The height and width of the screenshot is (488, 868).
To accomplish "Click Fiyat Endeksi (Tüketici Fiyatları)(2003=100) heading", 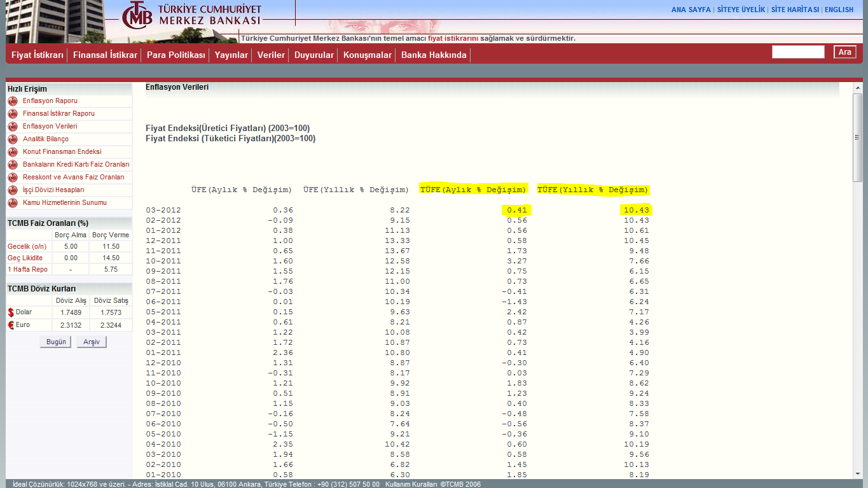I will (230, 139).
